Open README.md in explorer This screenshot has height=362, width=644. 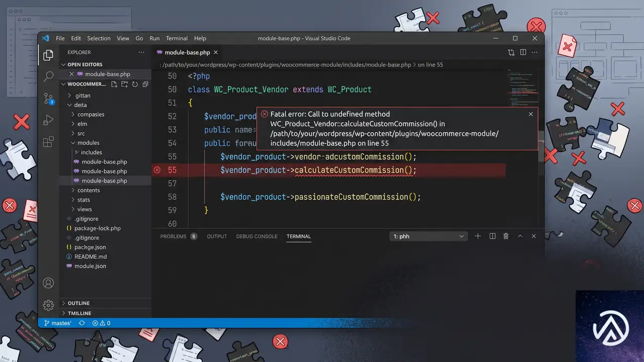[x=91, y=257]
